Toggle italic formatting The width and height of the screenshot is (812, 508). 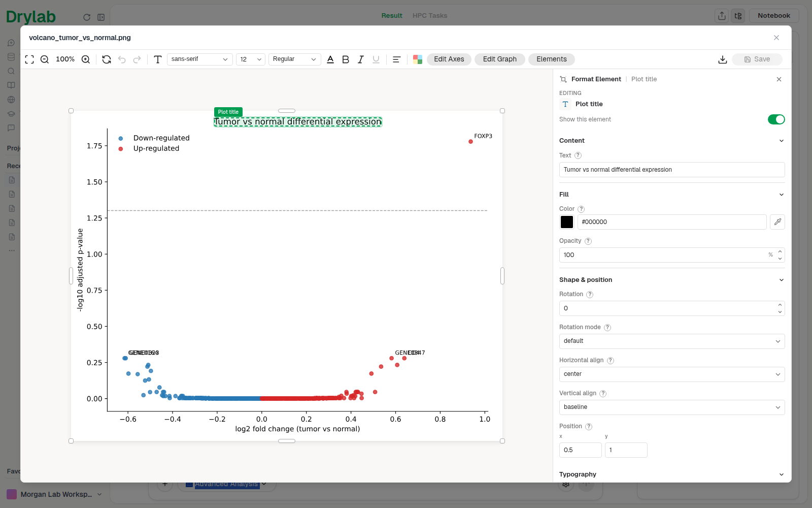click(x=361, y=59)
